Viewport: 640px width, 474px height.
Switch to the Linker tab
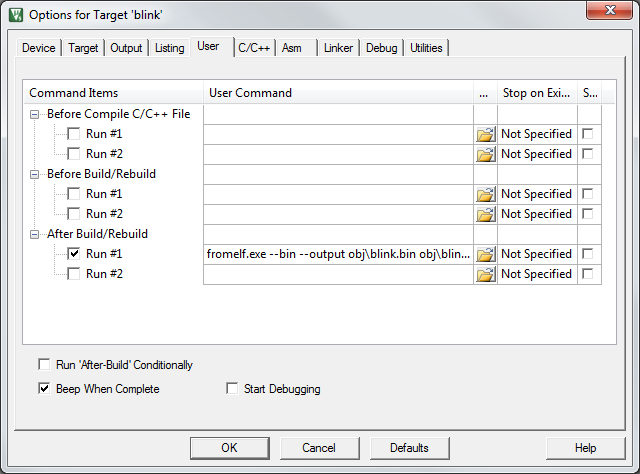(x=338, y=48)
